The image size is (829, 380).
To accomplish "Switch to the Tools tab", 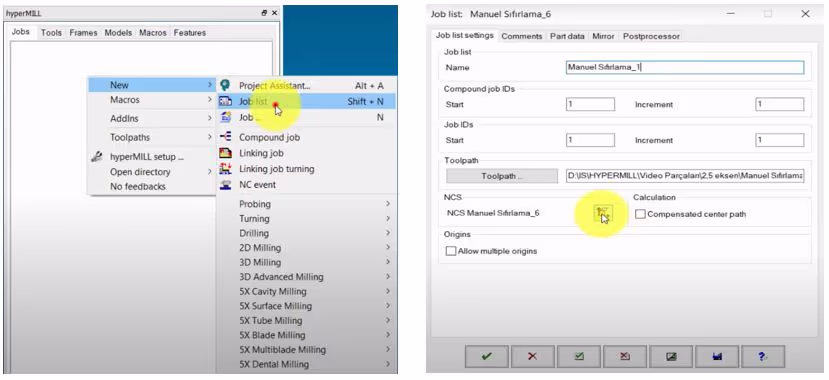I will pyautogui.click(x=51, y=33).
